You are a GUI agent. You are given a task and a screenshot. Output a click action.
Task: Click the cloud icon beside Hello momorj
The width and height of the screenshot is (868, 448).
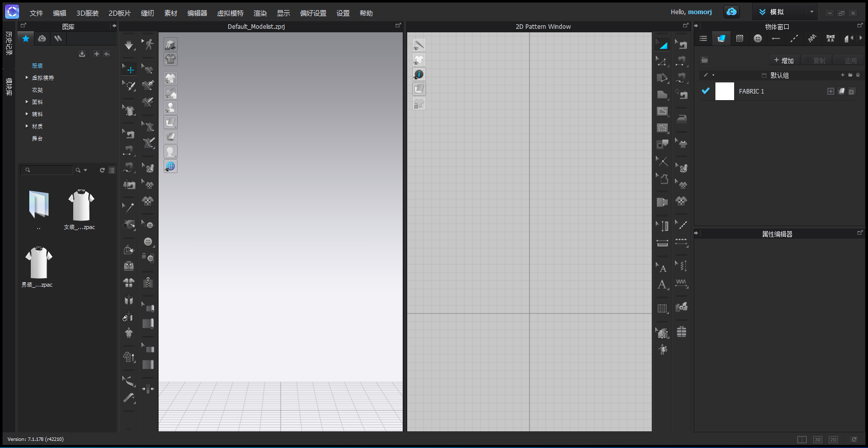[x=731, y=12]
